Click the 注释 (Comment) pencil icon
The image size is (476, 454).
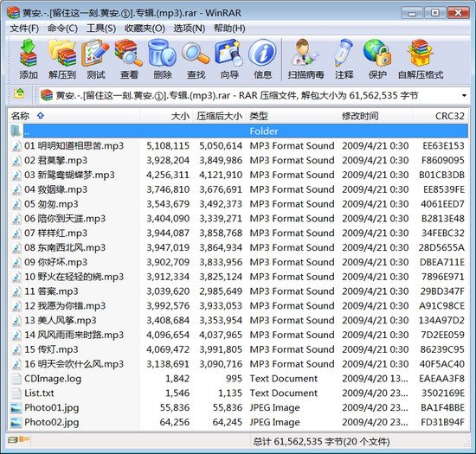[344, 54]
